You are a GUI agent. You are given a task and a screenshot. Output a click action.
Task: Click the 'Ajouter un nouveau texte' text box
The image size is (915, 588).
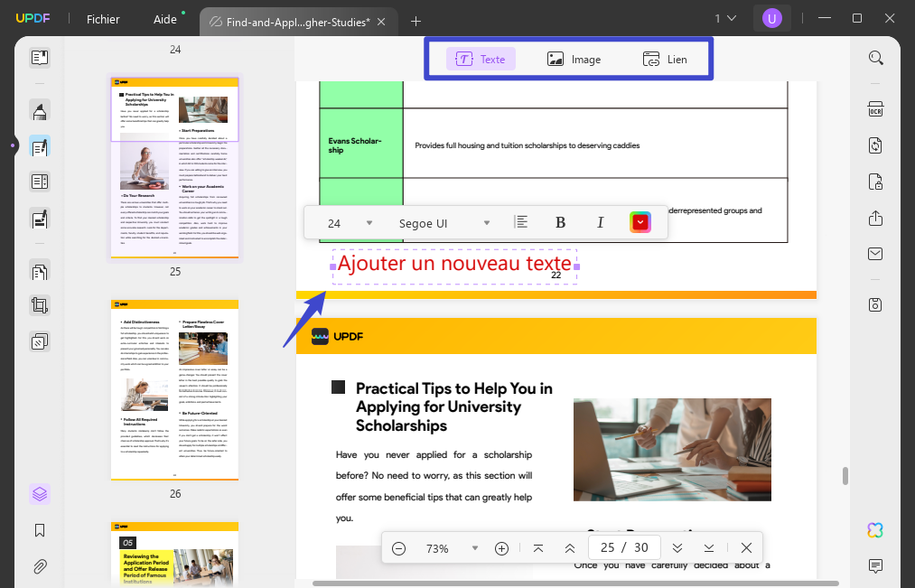(454, 266)
